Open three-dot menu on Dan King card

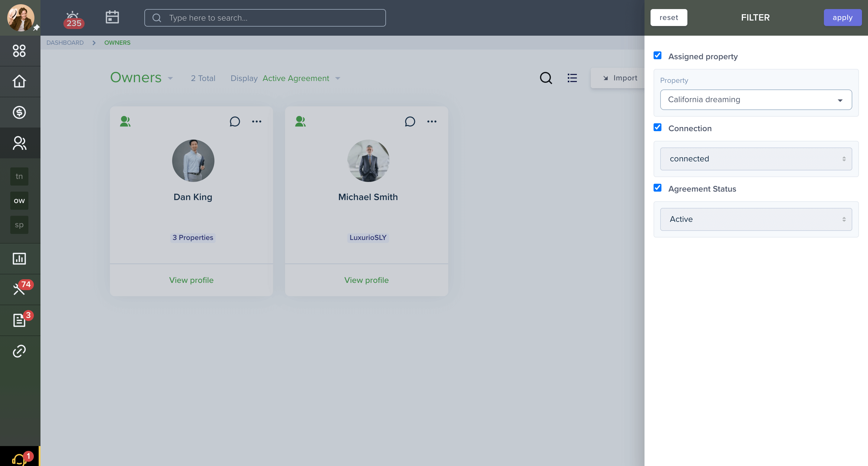point(257,121)
